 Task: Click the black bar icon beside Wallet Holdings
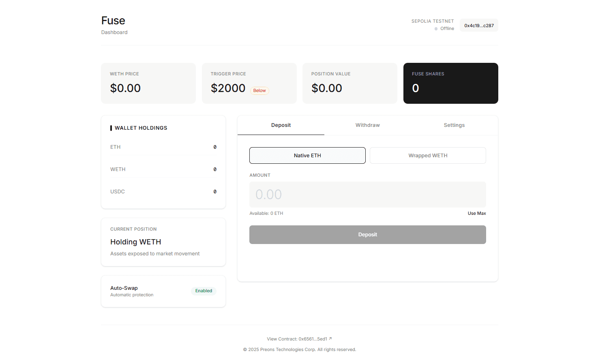point(111,128)
